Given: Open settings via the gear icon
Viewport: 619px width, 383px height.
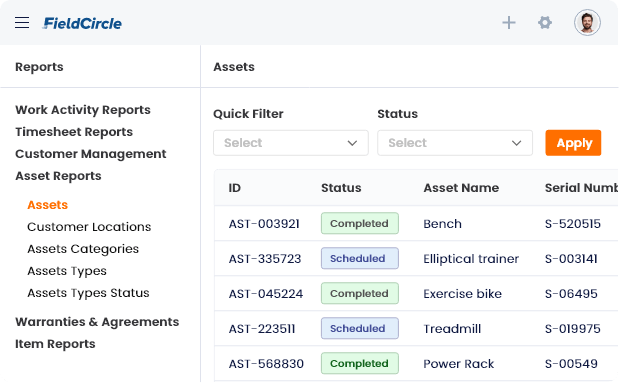Looking at the screenshot, I should [x=545, y=23].
